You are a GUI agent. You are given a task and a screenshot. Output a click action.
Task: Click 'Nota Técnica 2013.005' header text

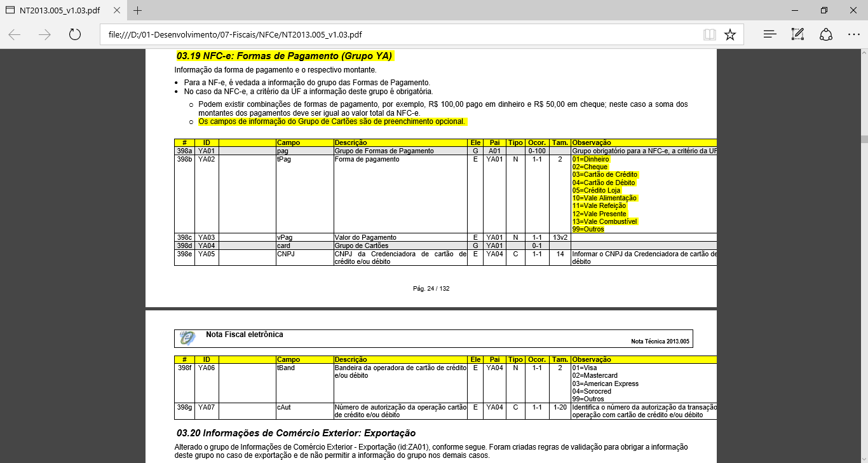click(x=660, y=342)
